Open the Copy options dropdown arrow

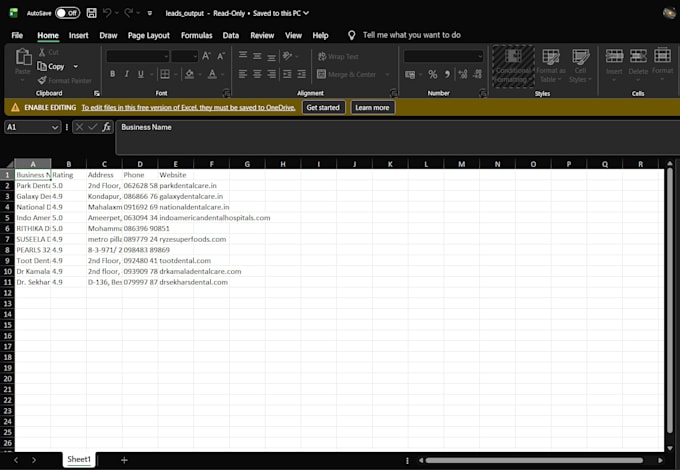75,66
